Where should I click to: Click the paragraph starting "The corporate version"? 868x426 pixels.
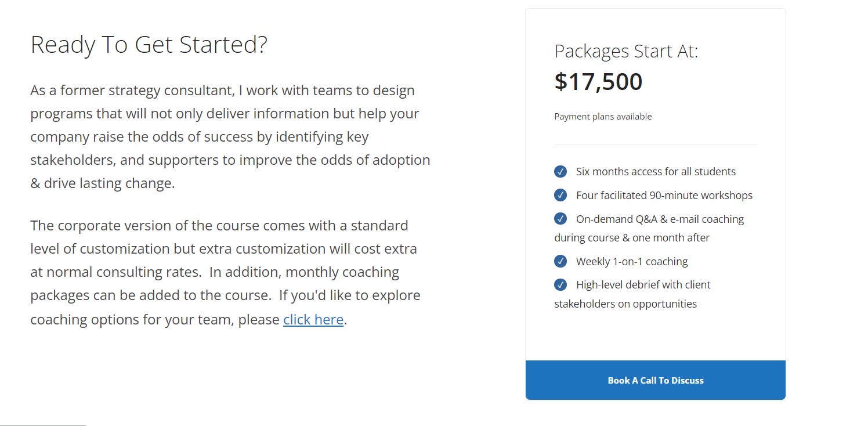click(225, 272)
